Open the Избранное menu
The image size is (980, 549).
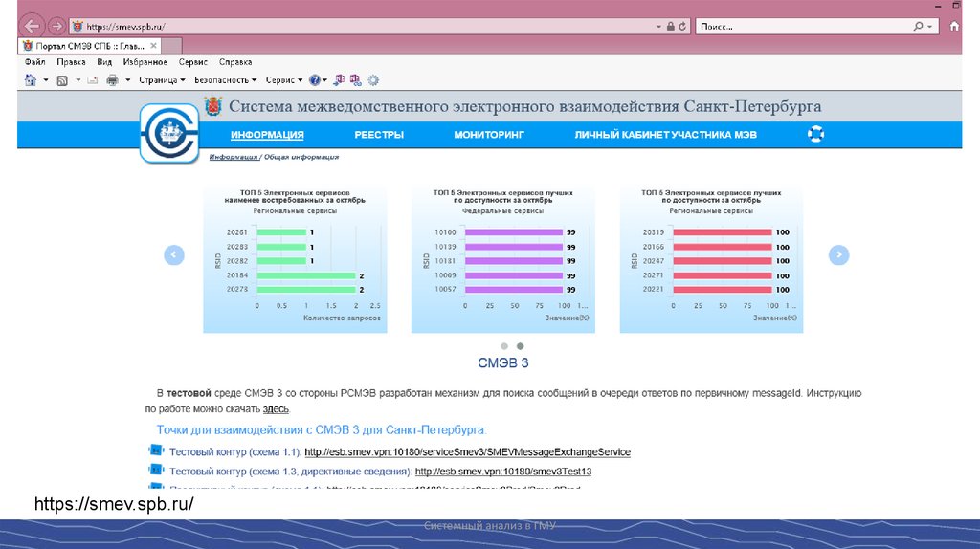click(145, 62)
